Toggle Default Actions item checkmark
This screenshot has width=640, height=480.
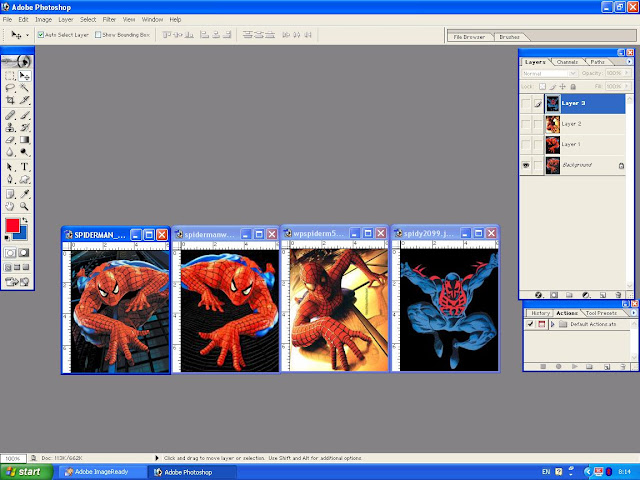[530, 324]
